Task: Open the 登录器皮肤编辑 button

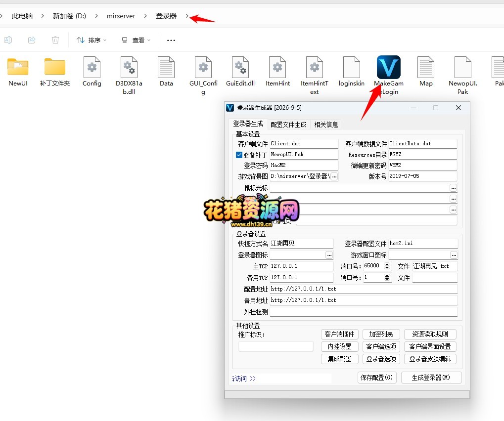Action: 430,359
